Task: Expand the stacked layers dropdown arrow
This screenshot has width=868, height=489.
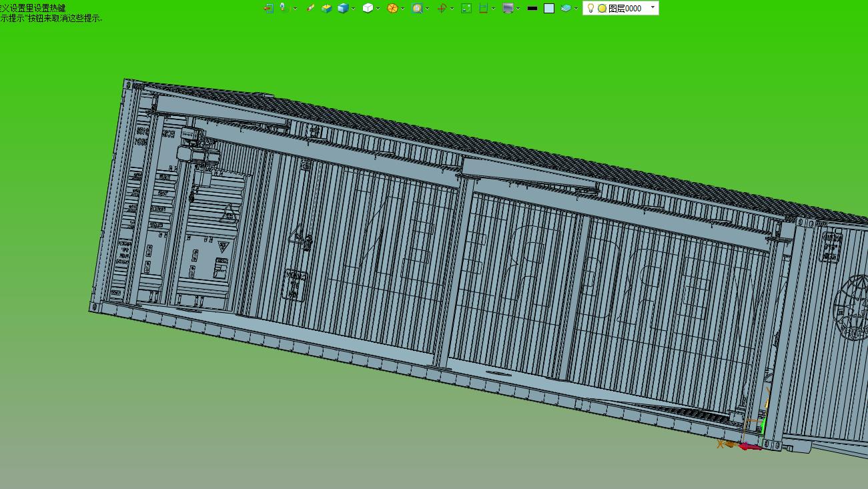Action: [x=576, y=9]
